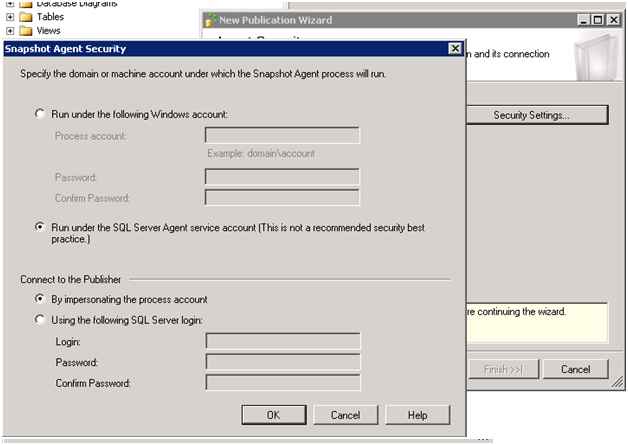
Task: Choose Using the following SQL Server login
Action: tap(40, 320)
